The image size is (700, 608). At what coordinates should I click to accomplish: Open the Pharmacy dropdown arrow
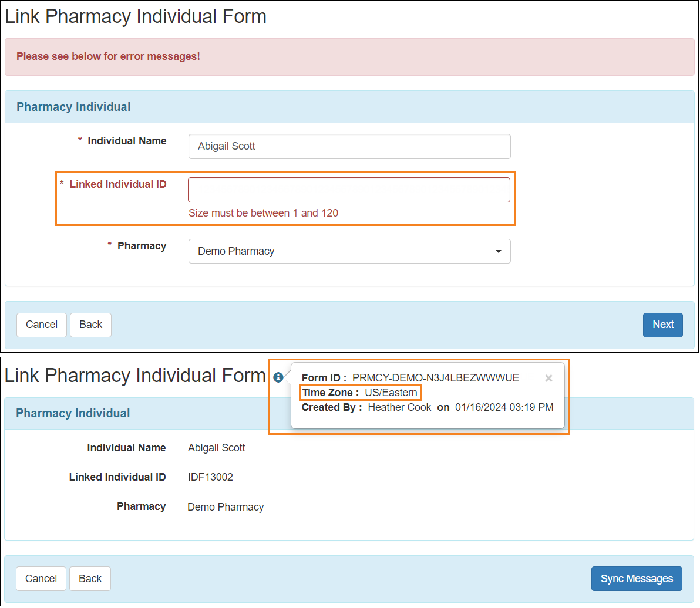click(498, 252)
